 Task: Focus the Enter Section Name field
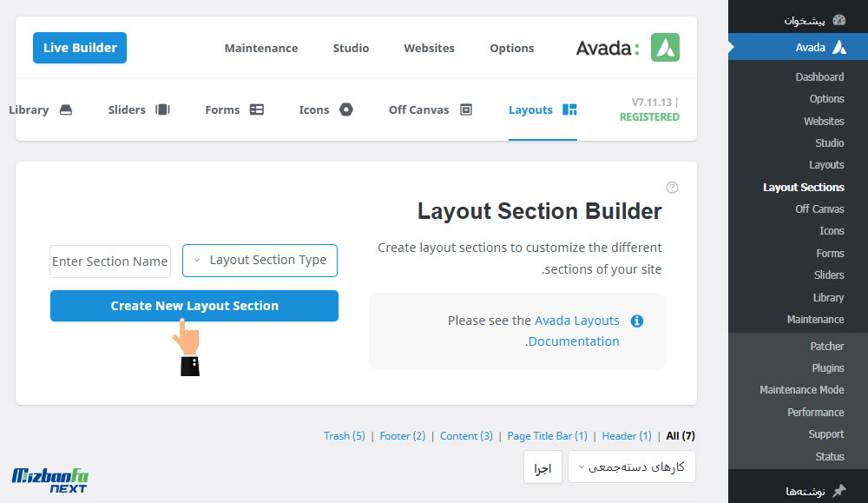tap(110, 261)
